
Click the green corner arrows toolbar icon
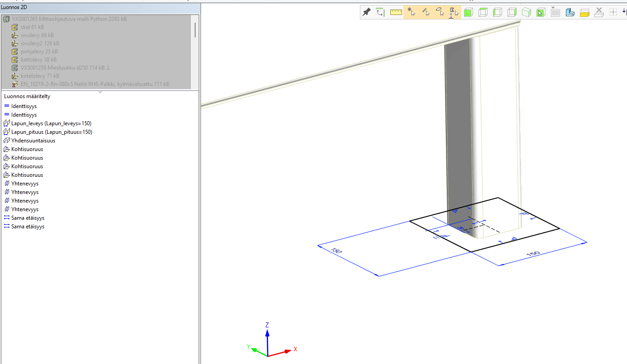coord(381,12)
